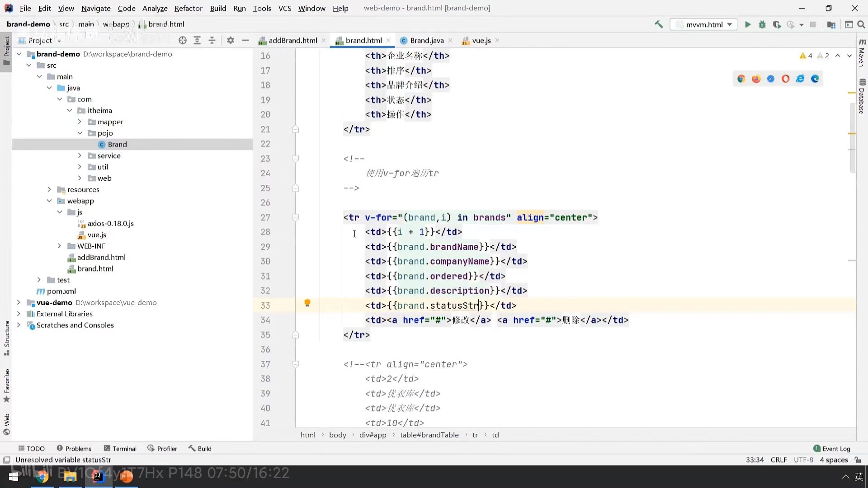Image resolution: width=868 pixels, height=488 pixels.
Task: Toggle the Maven tool window
Action: [862, 53]
